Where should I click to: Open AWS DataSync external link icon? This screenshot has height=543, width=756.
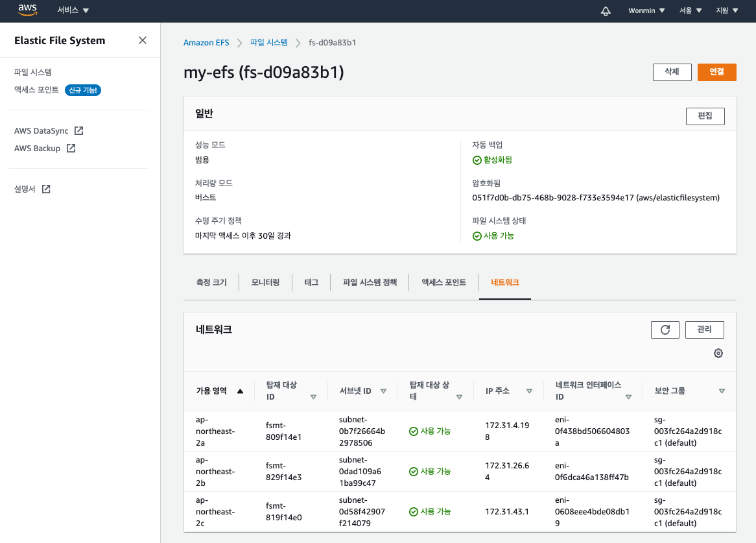[x=79, y=130]
